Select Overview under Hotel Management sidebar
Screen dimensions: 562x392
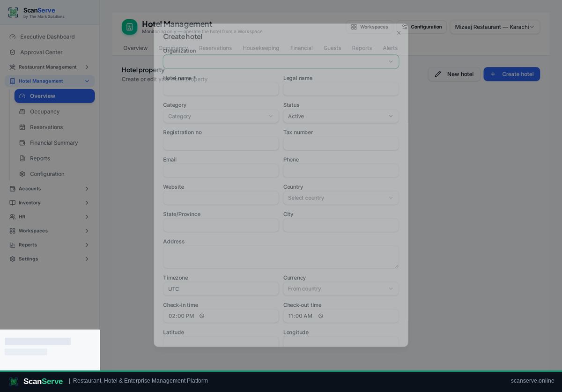(54, 96)
